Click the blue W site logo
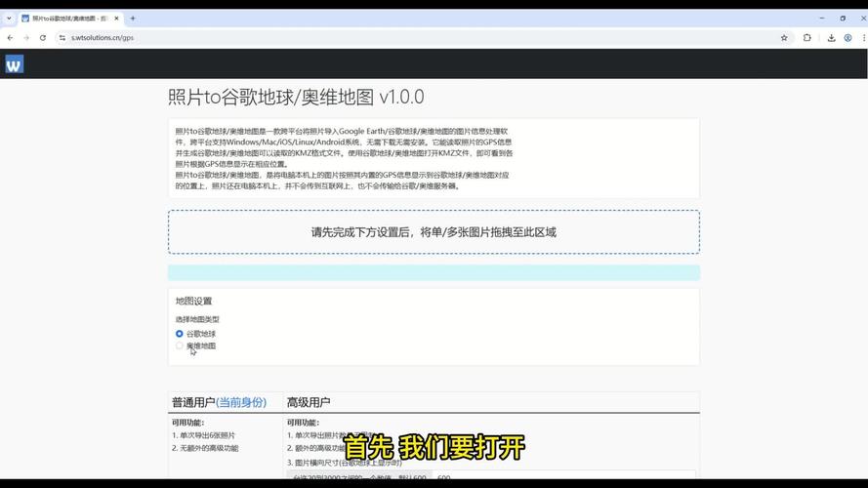The width and height of the screenshot is (868, 488). (14, 64)
